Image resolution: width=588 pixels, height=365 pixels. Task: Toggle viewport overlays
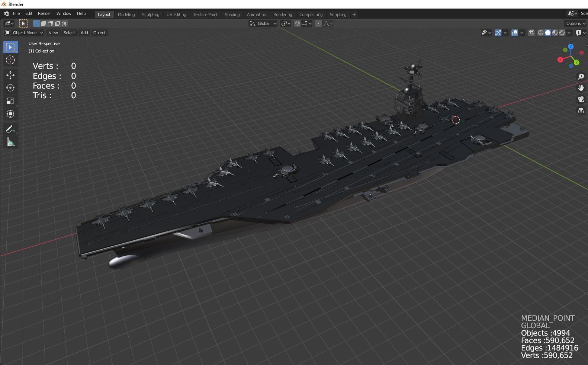[x=515, y=33]
